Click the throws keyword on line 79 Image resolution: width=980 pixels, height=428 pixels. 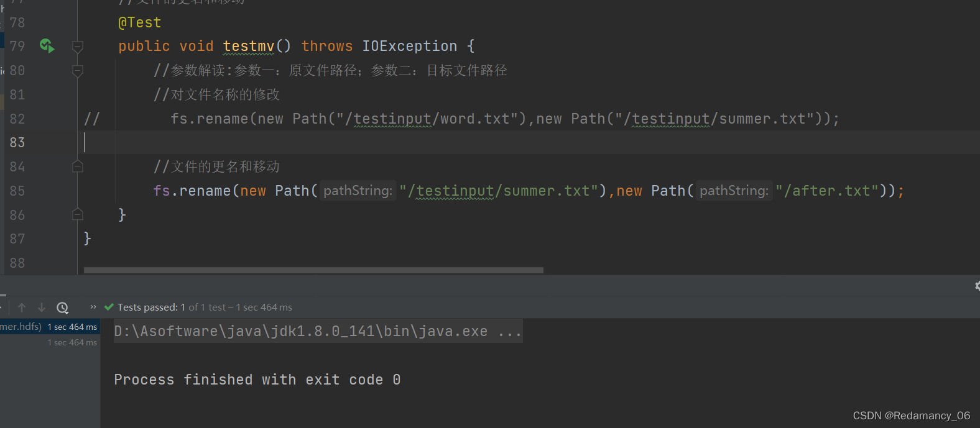pos(327,46)
